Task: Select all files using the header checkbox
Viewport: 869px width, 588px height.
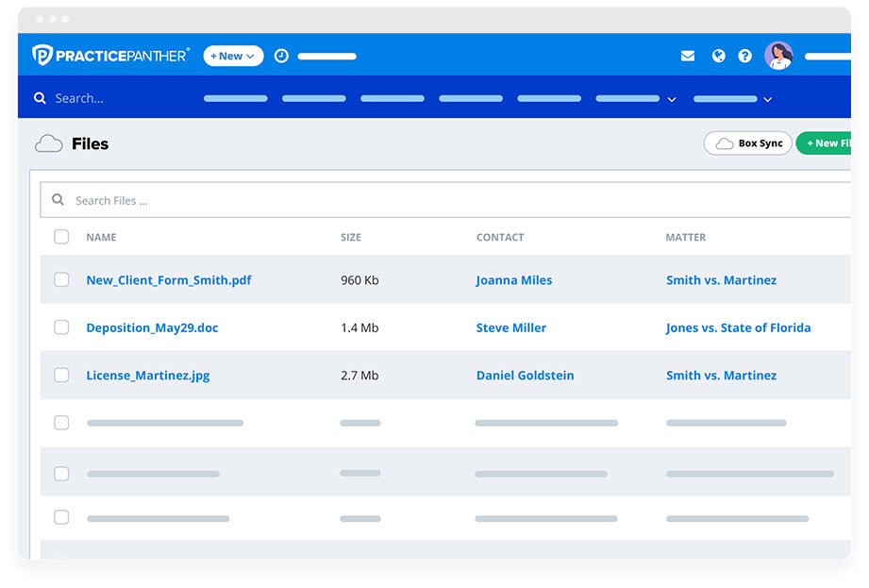Action: point(61,237)
